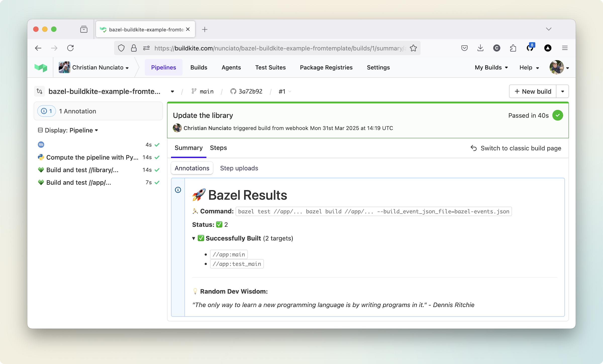Click the info icon next to the Bazel Results annotation
The image size is (603, 364).
click(178, 190)
